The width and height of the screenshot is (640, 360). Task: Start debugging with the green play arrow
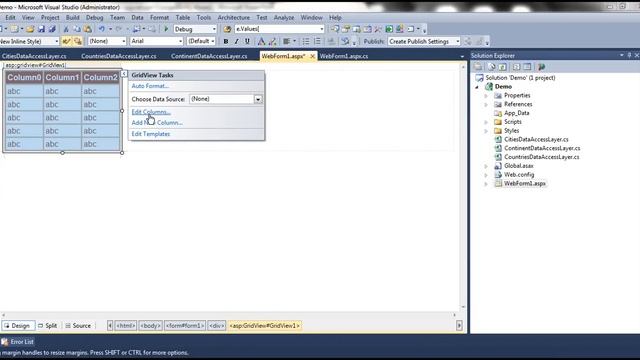pyautogui.click(x=166, y=29)
